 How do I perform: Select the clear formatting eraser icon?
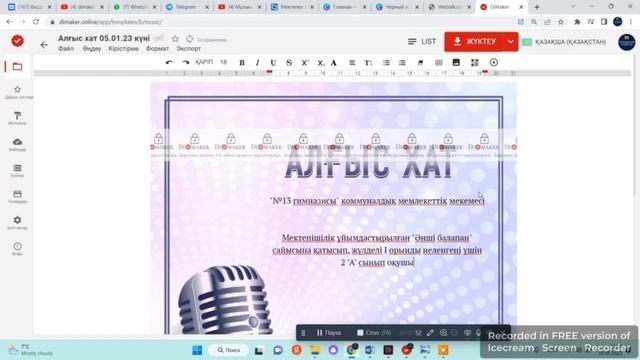(x=420, y=63)
